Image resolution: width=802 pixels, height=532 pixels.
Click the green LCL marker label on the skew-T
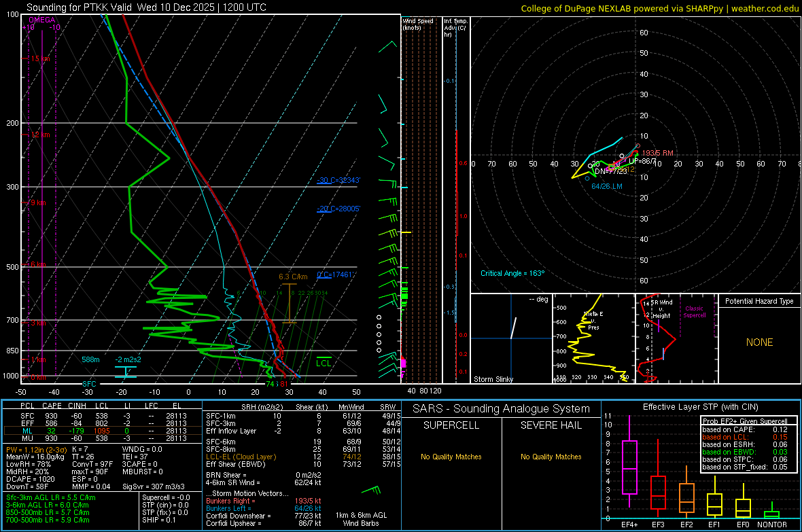point(324,363)
